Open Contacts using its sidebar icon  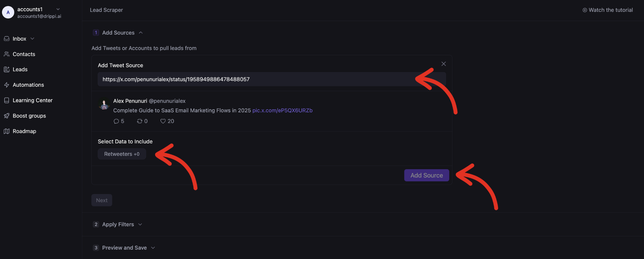pos(7,54)
